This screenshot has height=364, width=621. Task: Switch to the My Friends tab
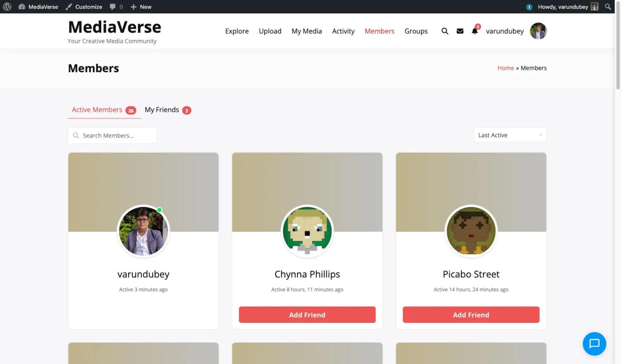coord(168,110)
